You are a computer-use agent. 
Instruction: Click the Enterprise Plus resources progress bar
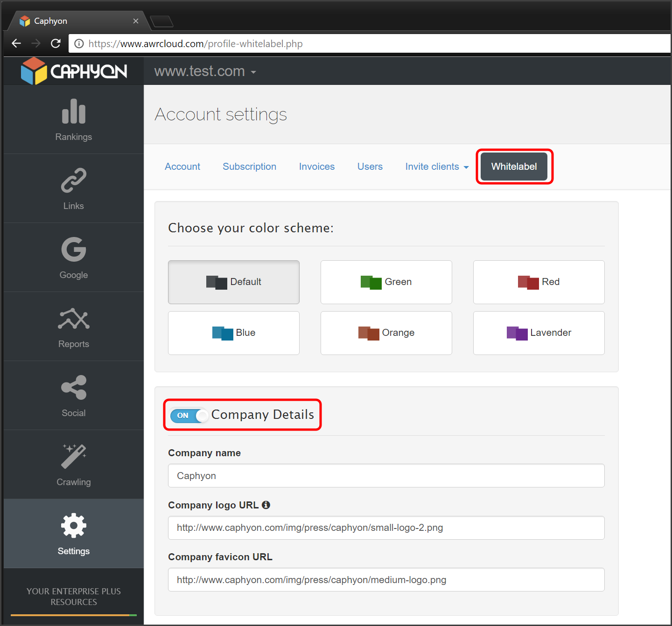coord(74,615)
